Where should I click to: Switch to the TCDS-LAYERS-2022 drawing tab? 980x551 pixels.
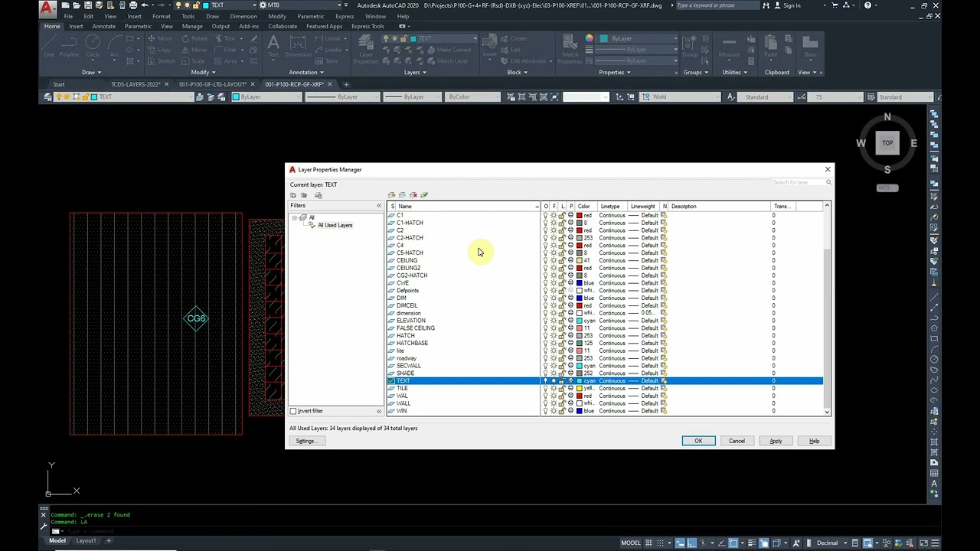136,84
